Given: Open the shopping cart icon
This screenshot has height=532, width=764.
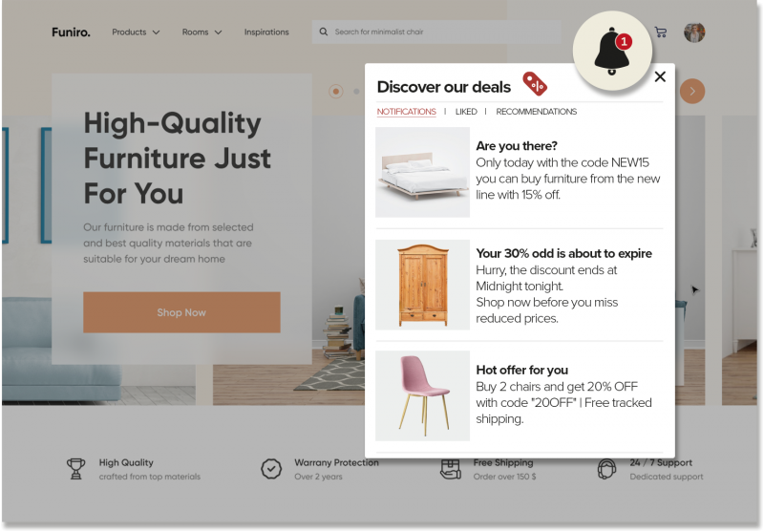Looking at the screenshot, I should click(x=661, y=32).
